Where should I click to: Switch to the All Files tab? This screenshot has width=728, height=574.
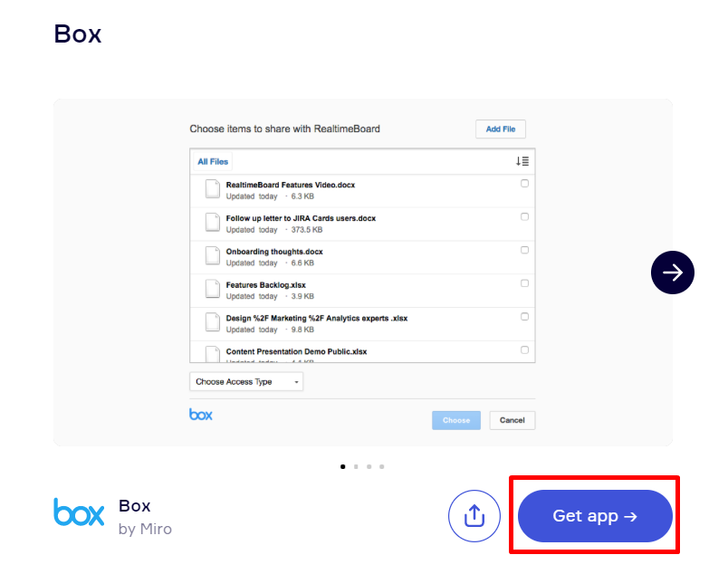click(213, 161)
